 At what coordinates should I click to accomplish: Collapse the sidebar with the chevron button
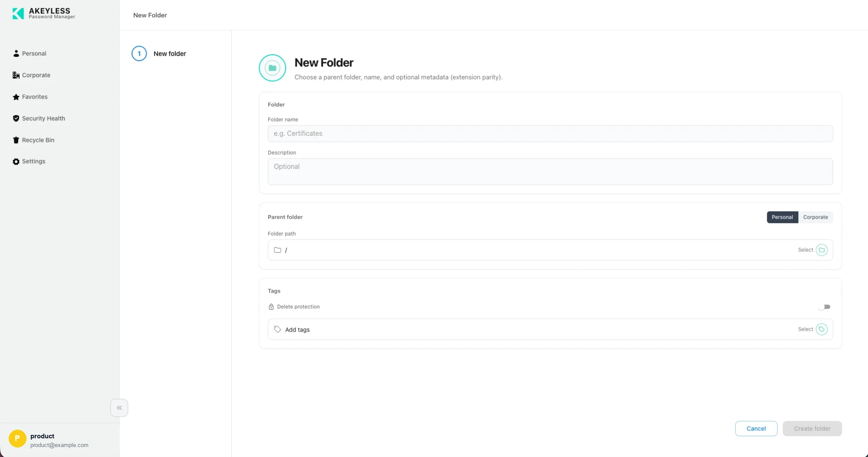(119, 408)
